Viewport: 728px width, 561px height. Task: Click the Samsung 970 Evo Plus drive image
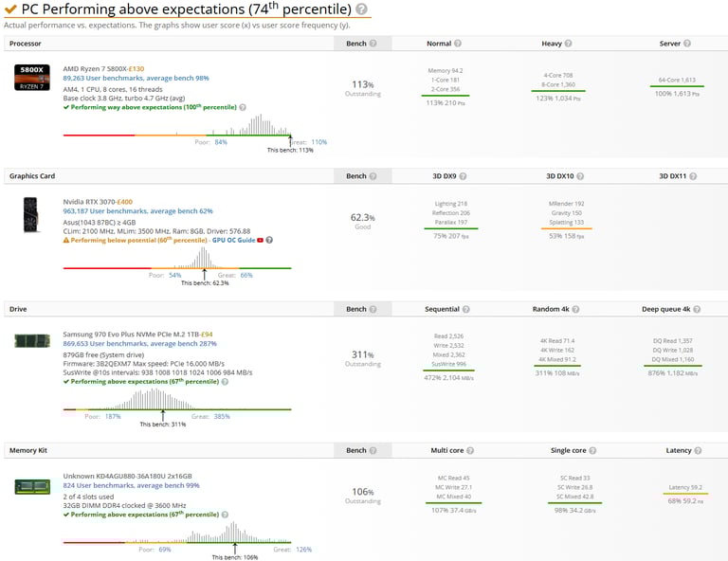coord(32,340)
